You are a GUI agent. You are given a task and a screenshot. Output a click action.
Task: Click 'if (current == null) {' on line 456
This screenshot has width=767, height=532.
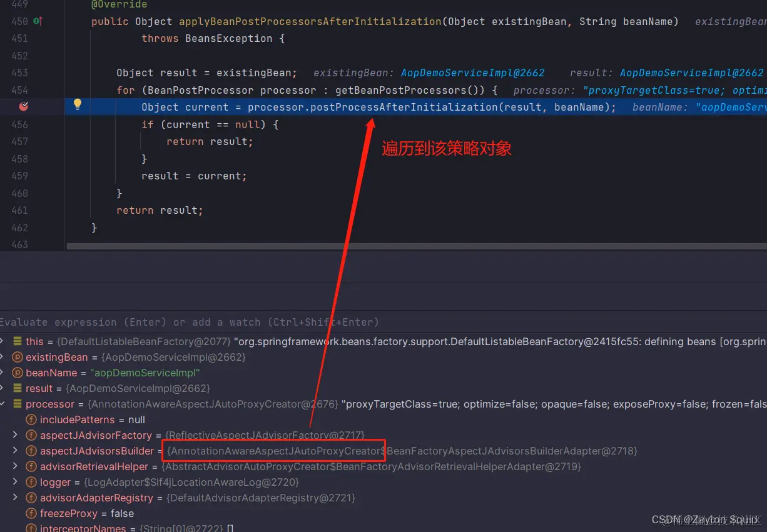pos(210,124)
